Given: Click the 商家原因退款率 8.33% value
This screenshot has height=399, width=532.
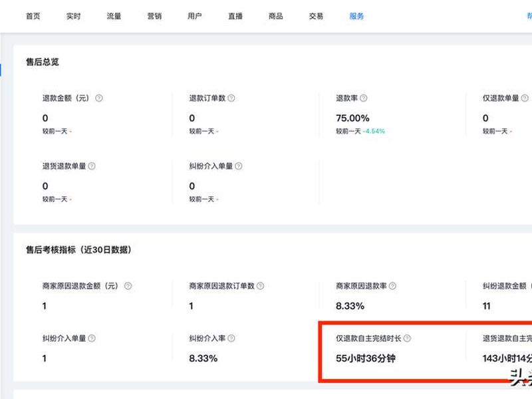Looking at the screenshot, I should point(350,306).
